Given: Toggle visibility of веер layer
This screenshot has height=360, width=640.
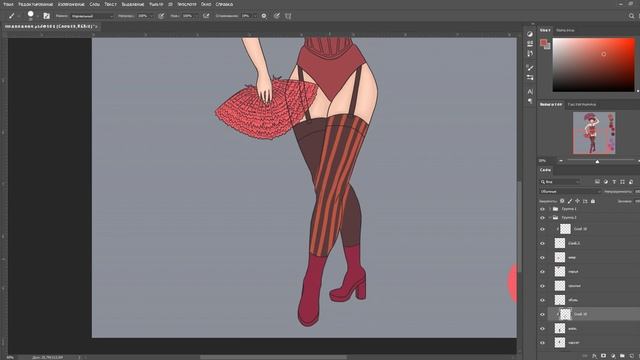Looking at the screenshot, I should click(542, 258).
